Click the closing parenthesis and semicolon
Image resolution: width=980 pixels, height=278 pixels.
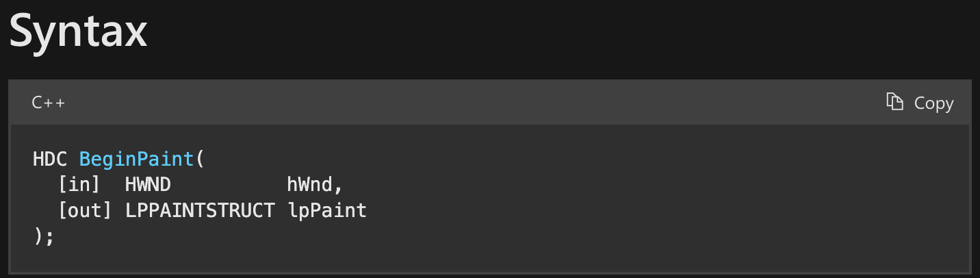click(43, 236)
